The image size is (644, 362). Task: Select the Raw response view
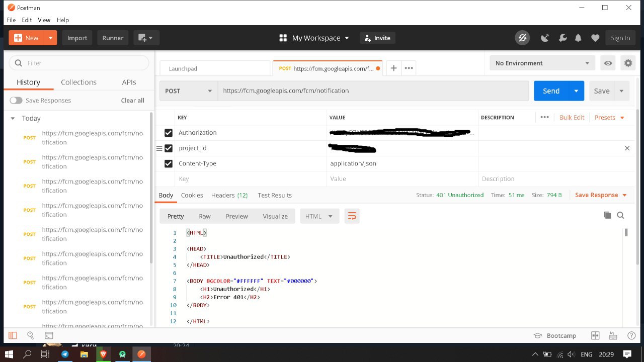(x=205, y=216)
